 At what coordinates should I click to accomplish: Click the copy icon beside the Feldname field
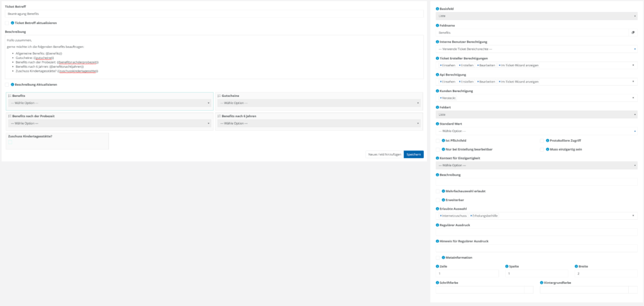point(633,32)
